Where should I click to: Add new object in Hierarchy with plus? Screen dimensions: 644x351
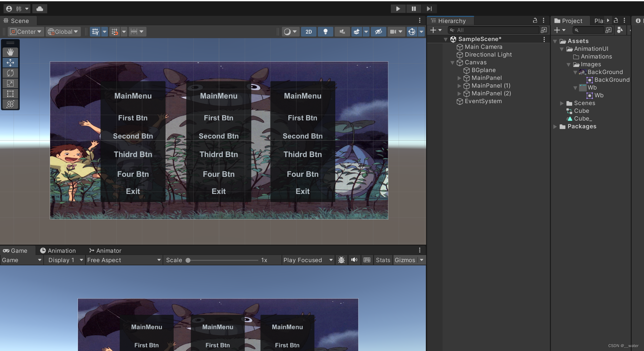tap(436, 30)
